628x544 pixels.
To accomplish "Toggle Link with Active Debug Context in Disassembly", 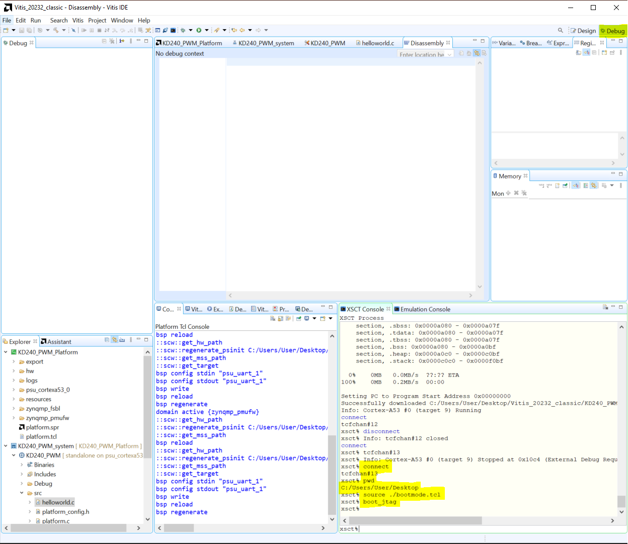I will [477, 53].
